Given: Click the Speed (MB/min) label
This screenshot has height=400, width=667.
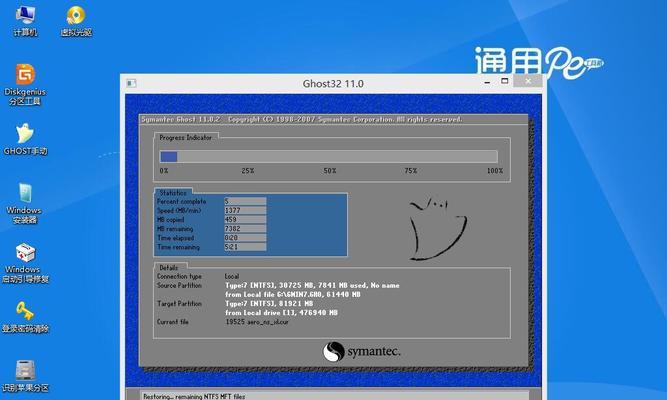Looking at the screenshot, I should (x=179, y=211).
